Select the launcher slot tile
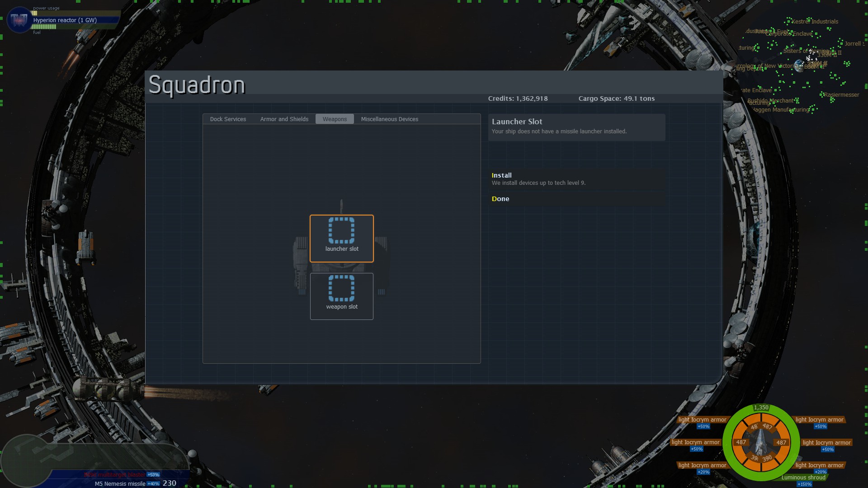 (342, 239)
